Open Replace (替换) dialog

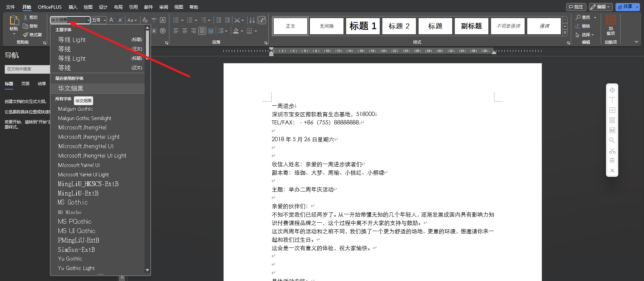click(x=583, y=26)
